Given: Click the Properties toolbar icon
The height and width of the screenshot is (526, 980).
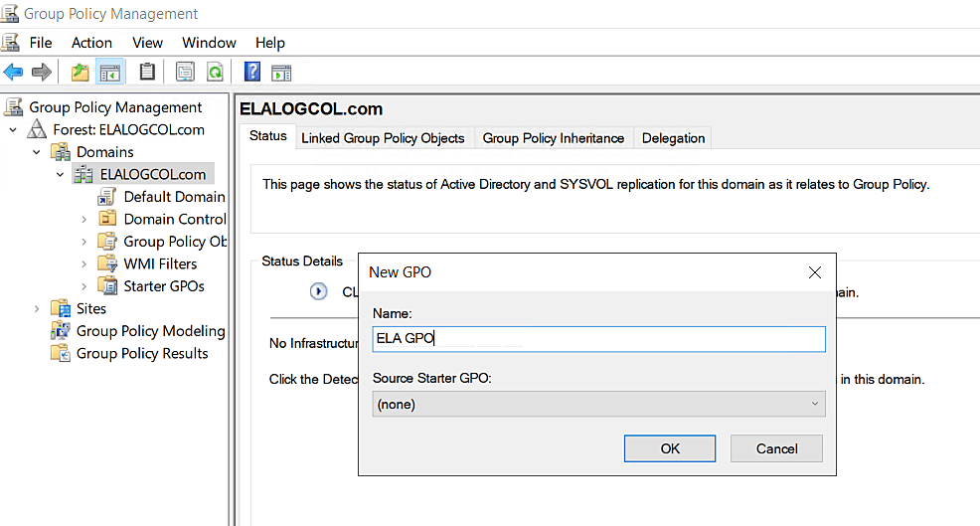Looking at the screenshot, I should tap(185, 72).
